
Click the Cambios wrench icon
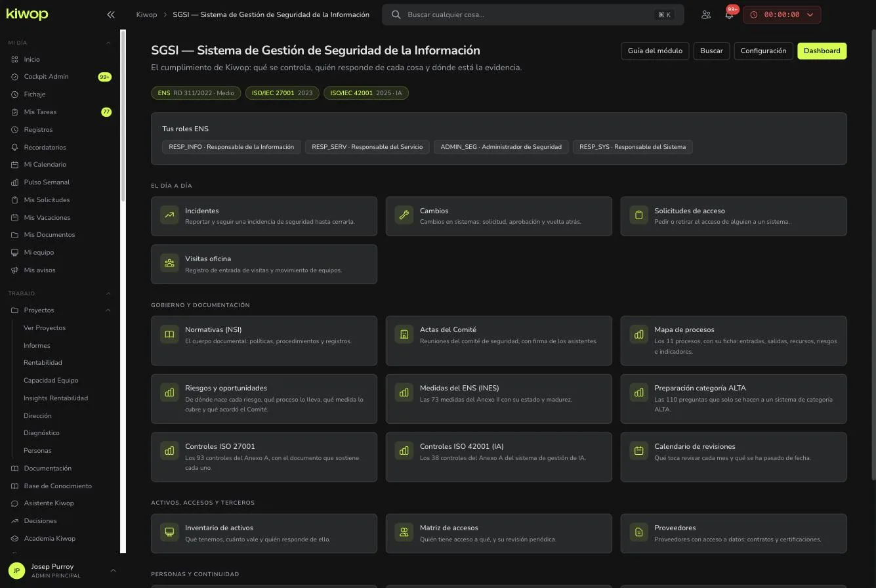point(404,215)
